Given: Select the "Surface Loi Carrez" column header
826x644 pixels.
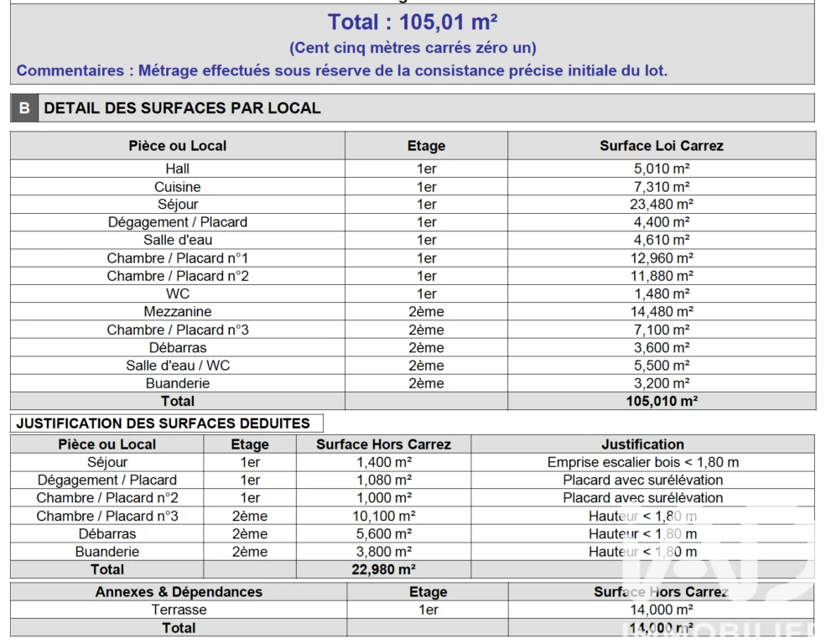Looking at the screenshot, I should click(x=662, y=146).
